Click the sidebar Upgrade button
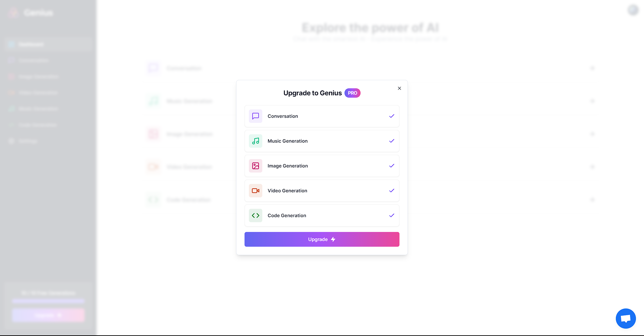 tap(48, 315)
